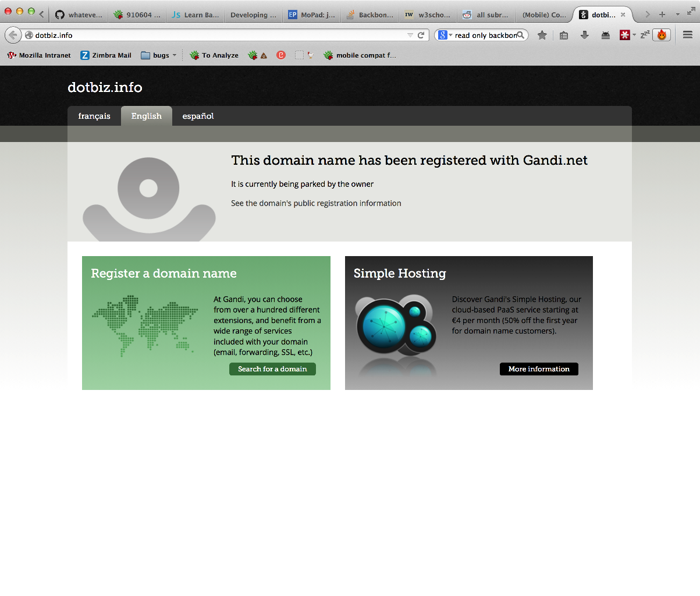Click the browser back arrow button
This screenshot has height=596, width=700.
click(x=13, y=36)
